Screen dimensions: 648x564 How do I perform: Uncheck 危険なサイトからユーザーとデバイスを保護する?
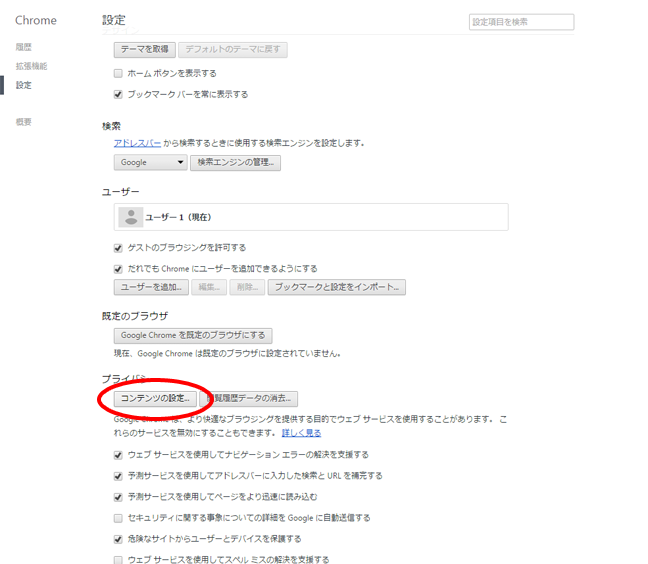(118, 539)
